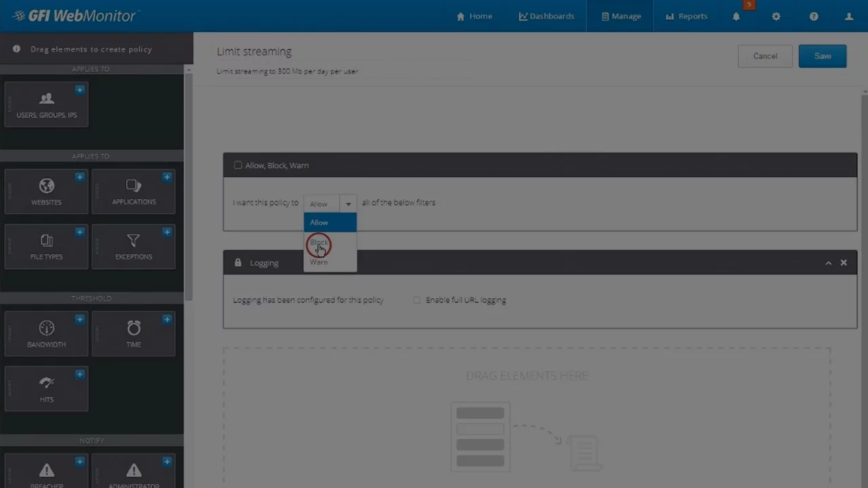Viewport: 868px width, 488px height.
Task: Open the help question mark icon
Action: pos(813,16)
